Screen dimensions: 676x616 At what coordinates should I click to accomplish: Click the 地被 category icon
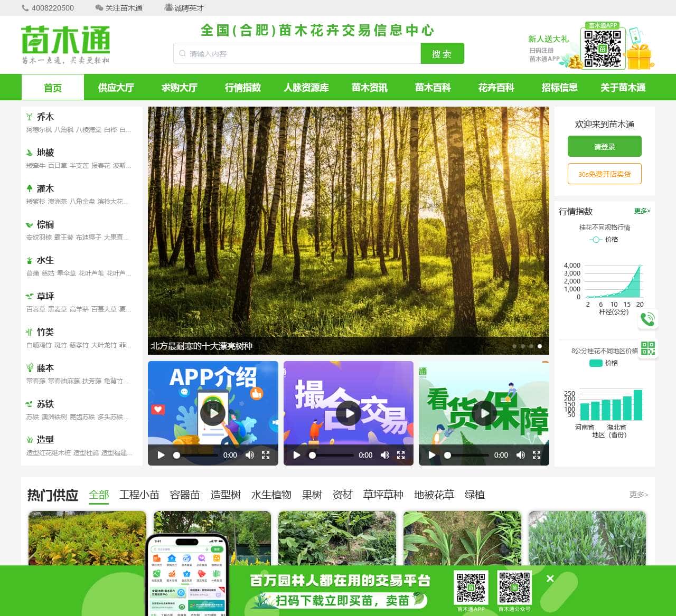30,153
